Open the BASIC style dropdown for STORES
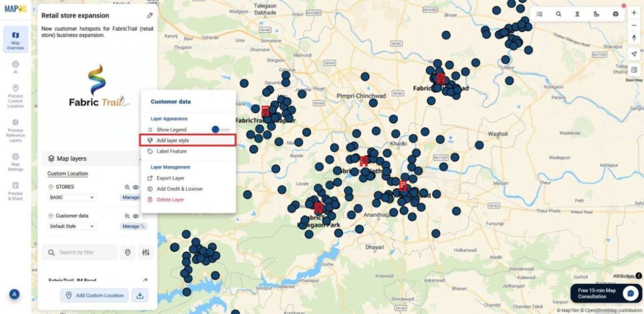 pos(72,197)
